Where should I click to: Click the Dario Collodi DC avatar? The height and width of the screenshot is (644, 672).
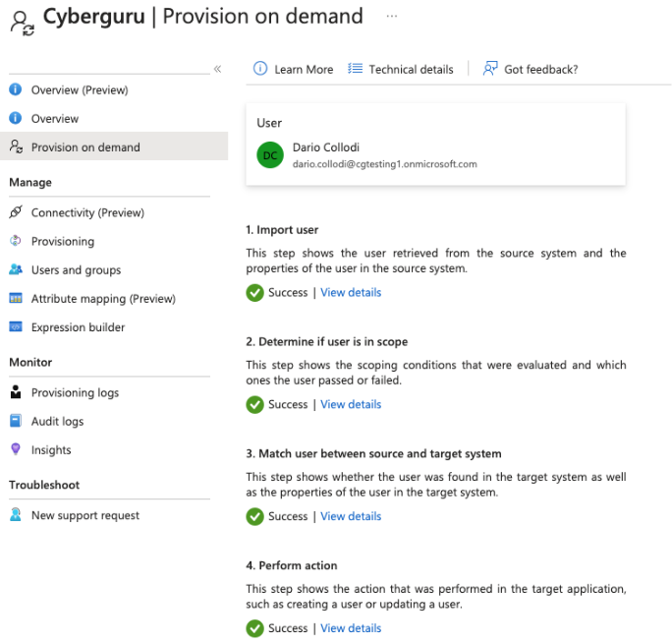point(270,155)
